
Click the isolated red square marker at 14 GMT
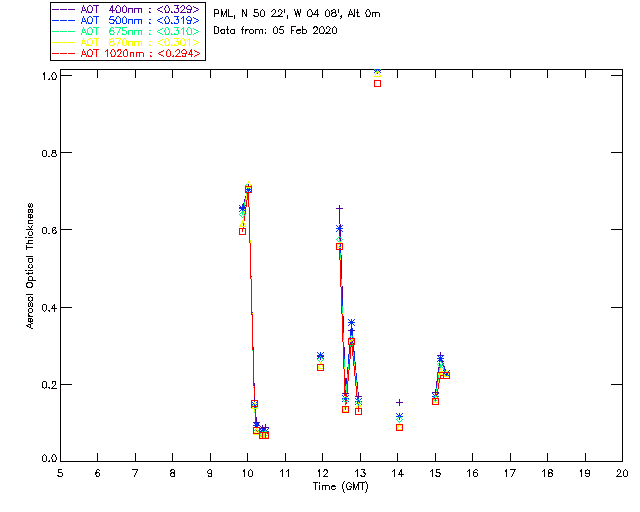pos(400,427)
